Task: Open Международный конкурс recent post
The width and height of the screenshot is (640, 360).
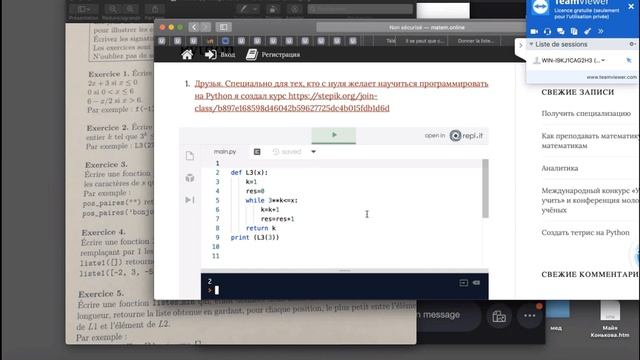Action: pos(590,200)
